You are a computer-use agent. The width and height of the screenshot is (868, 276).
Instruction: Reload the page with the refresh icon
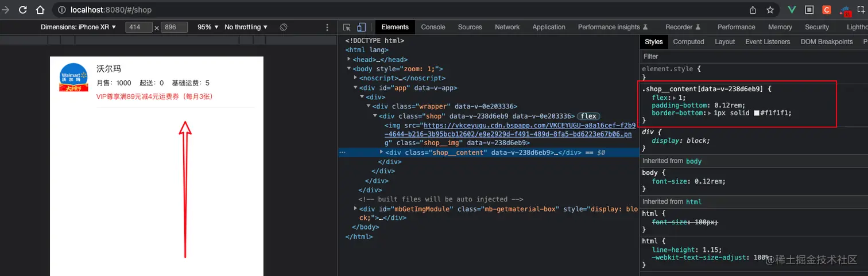[23, 10]
